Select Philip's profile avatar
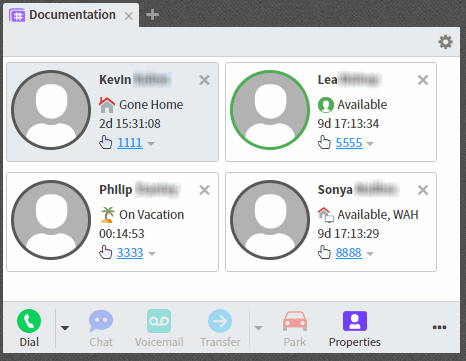The image size is (466, 361). click(x=51, y=220)
